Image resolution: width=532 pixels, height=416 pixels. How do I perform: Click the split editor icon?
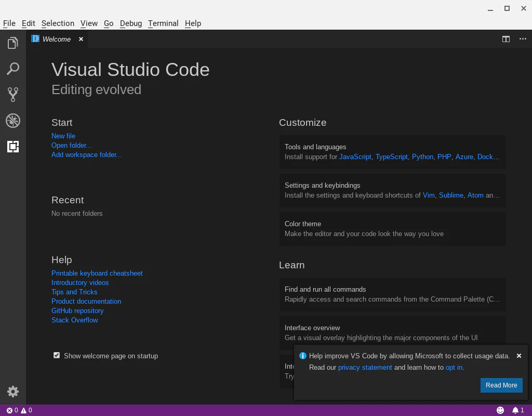pos(506,39)
